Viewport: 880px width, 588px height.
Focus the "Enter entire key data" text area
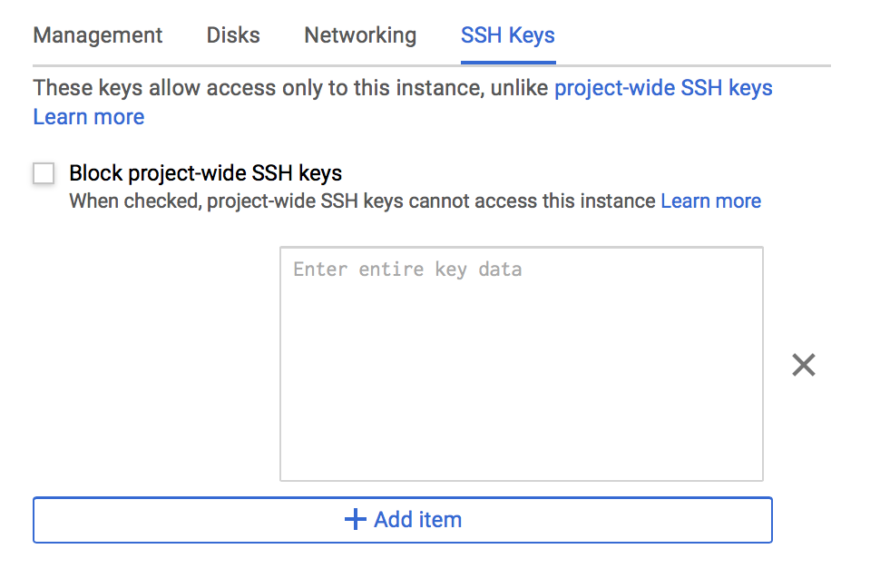point(521,363)
